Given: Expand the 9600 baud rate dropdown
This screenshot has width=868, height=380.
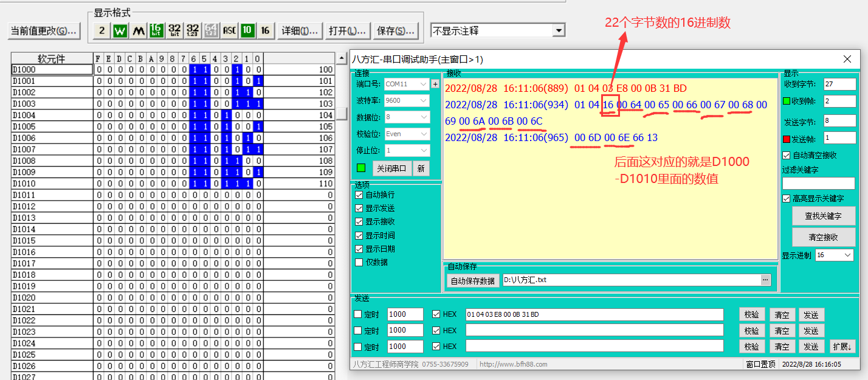Looking at the screenshot, I should tap(407, 100).
